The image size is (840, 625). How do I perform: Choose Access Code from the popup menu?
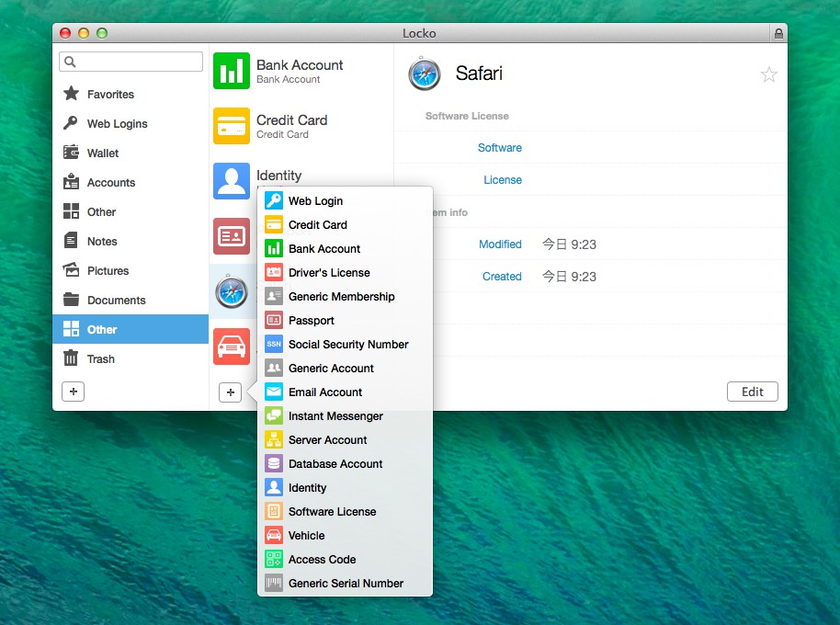[345, 559]
